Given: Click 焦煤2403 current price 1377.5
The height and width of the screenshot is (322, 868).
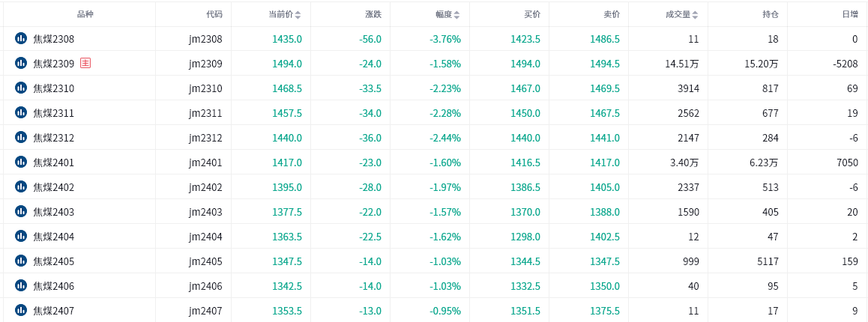Looking at the screenshot, I should coord(287,212).
